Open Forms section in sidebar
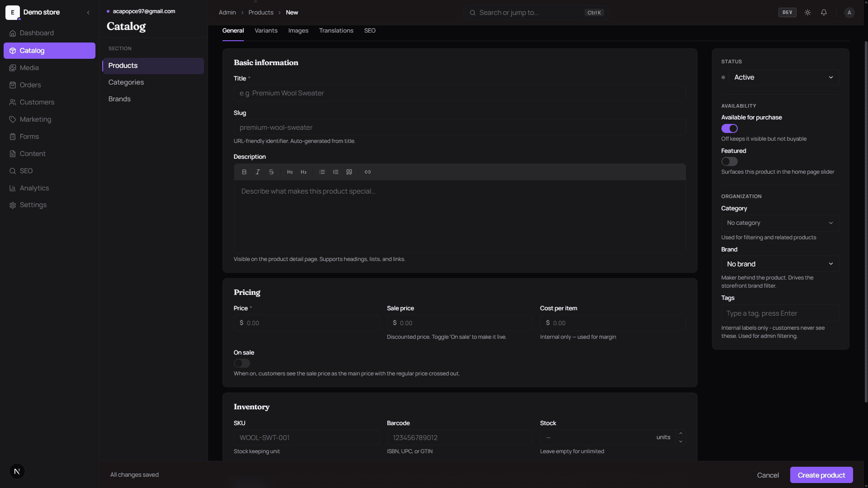The image size is (868, 488). pyautogui.click(x=49, y=137)
